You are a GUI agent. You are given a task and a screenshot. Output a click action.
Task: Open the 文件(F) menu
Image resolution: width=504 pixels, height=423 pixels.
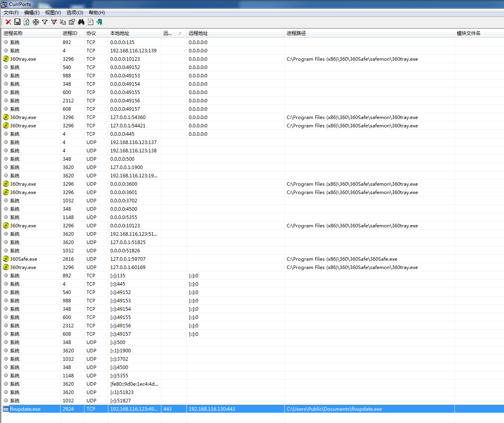click(x=11, y=13)
